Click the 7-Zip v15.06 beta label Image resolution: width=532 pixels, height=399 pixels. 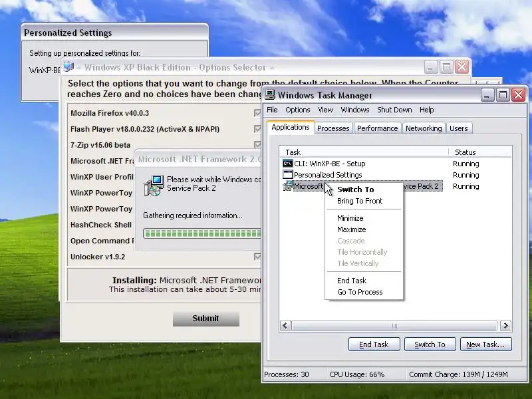(x=100, y=145)
